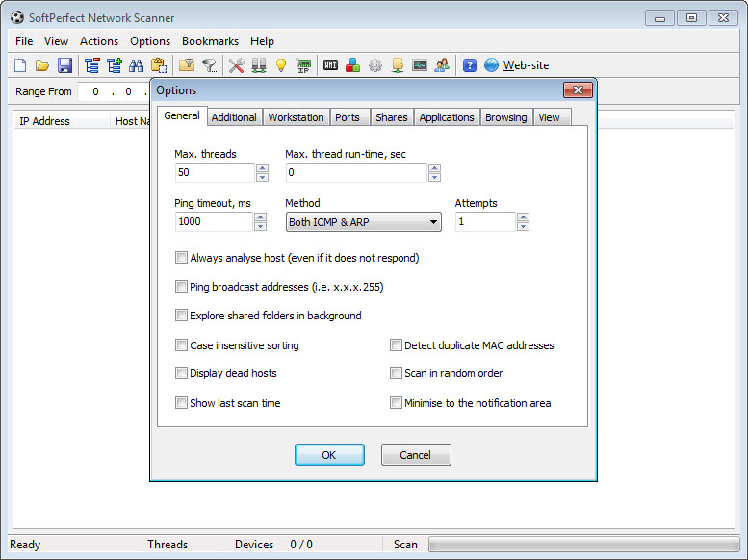Check Ping broadcast addresses option

coord(181,287)
